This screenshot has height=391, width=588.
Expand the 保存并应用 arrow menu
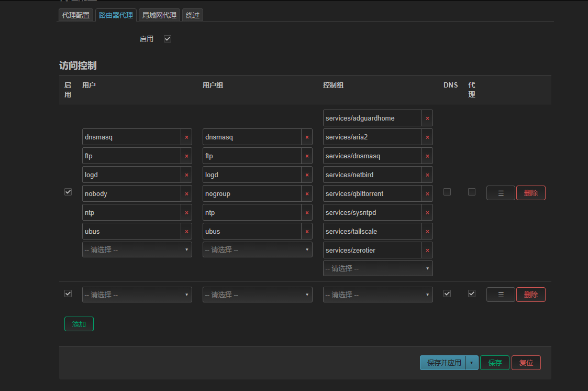tap(472, 363)
